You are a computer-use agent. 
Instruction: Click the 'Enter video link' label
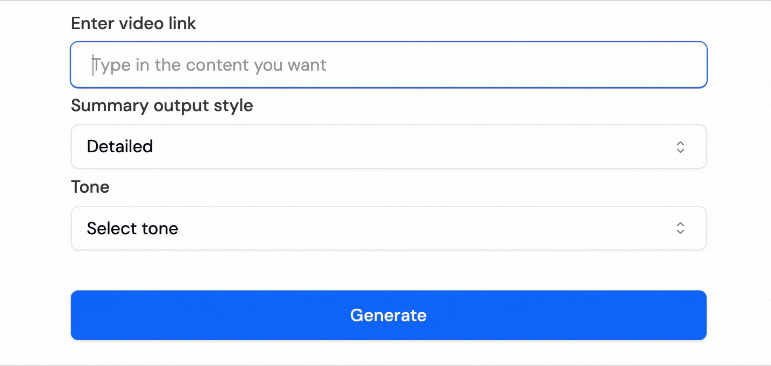(x=133, y=23)
